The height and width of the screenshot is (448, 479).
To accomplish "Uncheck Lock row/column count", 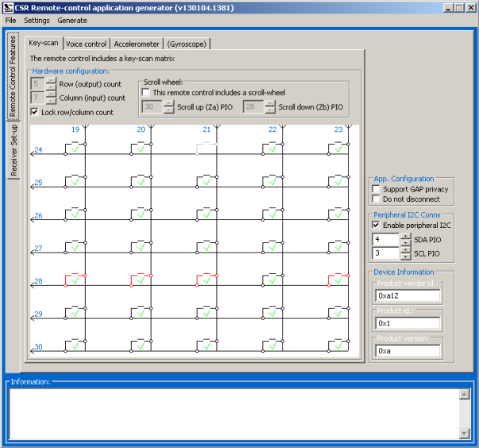I will 34,112.
